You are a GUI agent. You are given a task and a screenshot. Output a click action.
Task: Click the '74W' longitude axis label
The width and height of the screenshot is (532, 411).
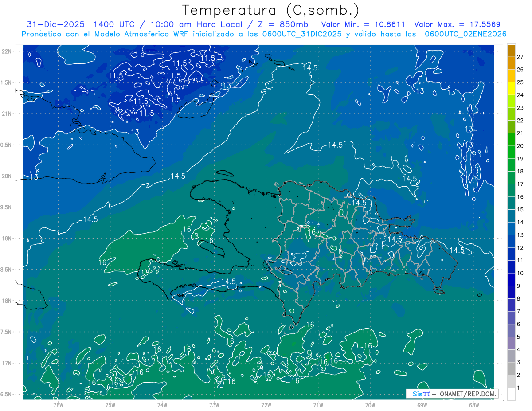(x=162, y=405)
